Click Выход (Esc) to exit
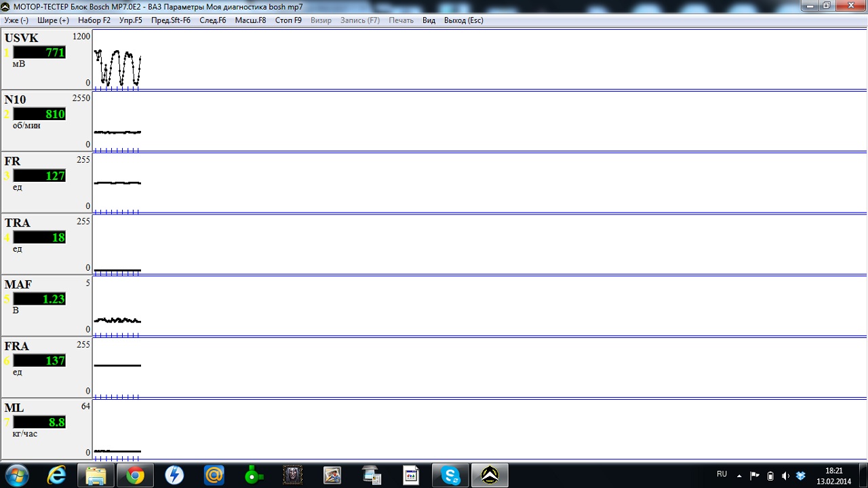 pyautogui.click(x=464, y=20)
